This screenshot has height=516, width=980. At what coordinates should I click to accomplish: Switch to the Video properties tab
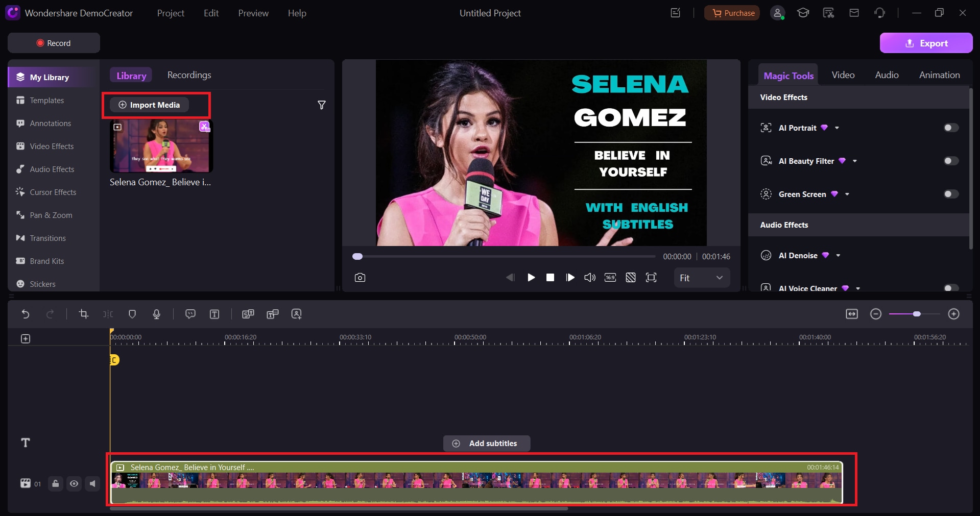click(843, 75)
